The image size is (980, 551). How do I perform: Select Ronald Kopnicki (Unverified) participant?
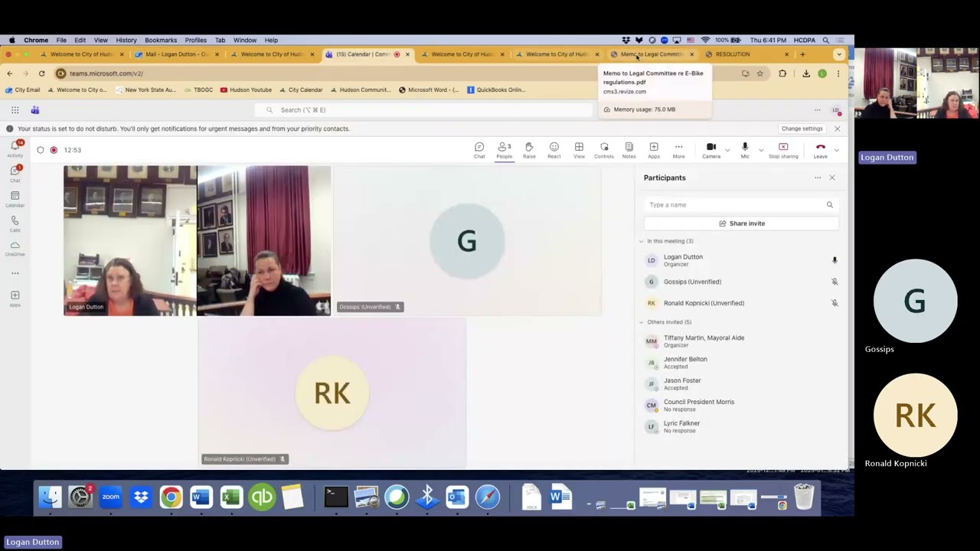click(x=741, y=303)
